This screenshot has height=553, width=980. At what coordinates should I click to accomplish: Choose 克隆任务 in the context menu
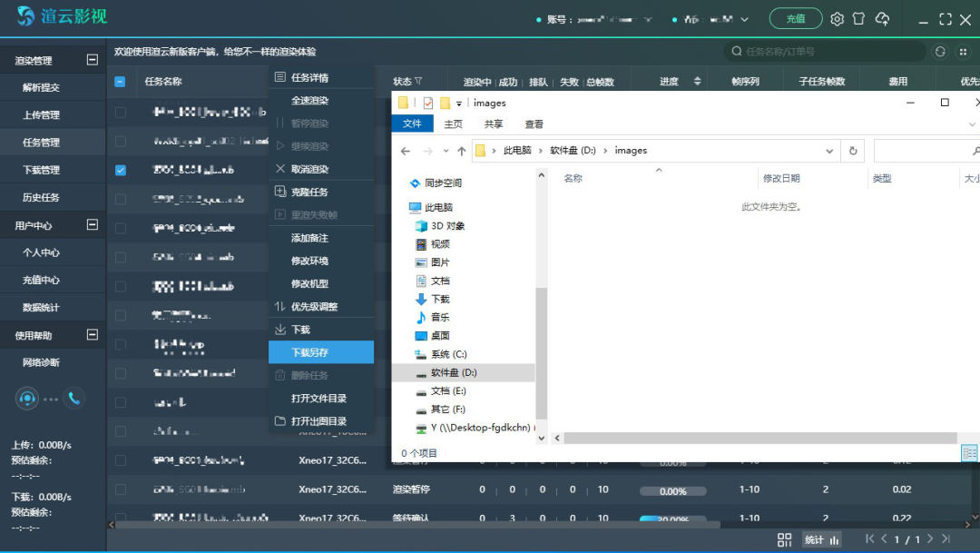tap(310, 193)
